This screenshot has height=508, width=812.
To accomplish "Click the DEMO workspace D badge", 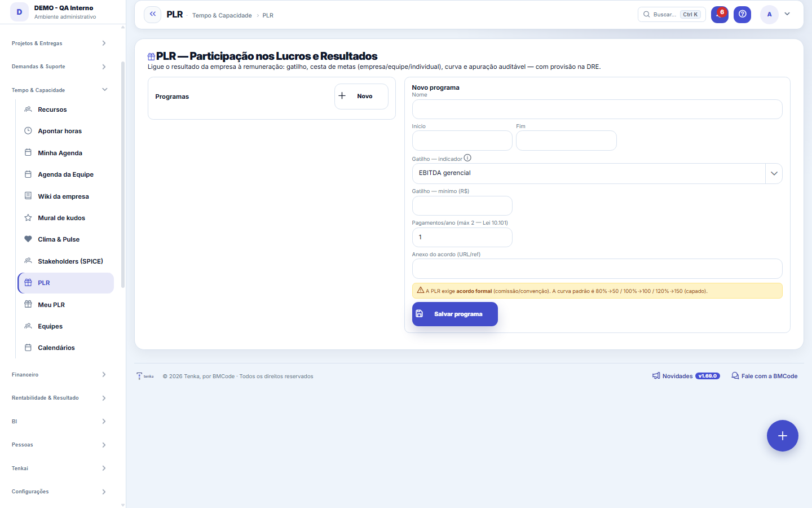I will [20, 12].
